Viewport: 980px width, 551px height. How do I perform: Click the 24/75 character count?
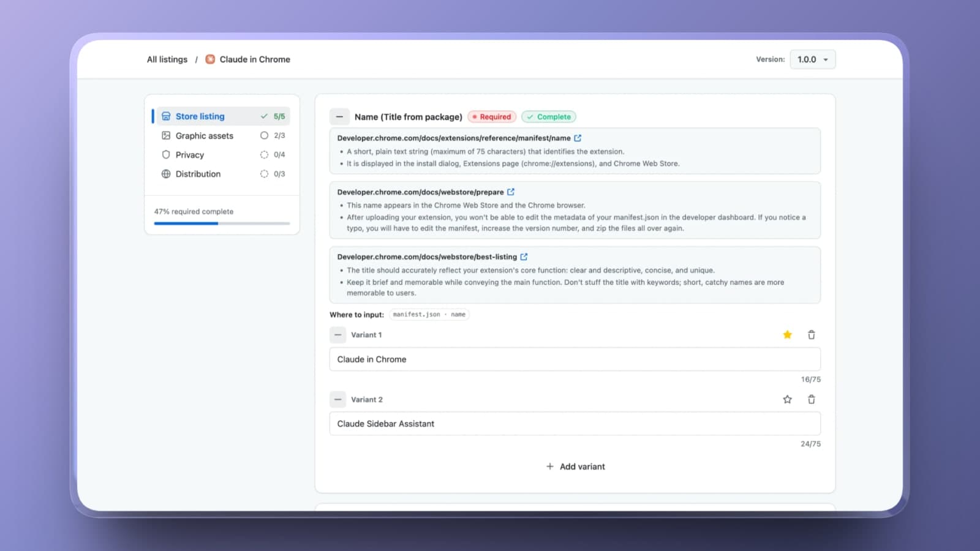(x=810, y=444)
